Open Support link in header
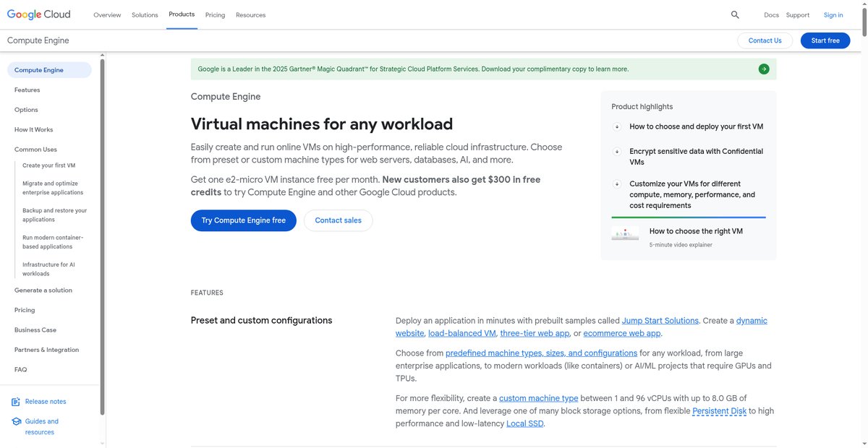The height and width of the screenshot is (448, 868). [x=798, y=15]
